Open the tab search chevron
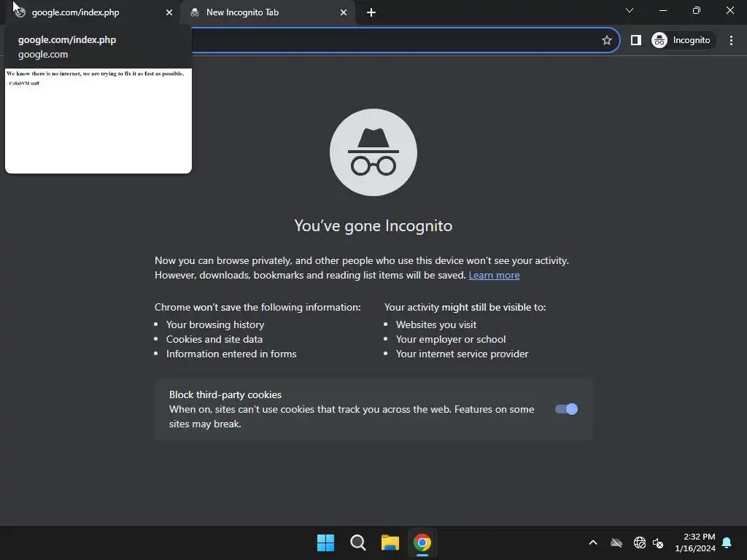Viewport: 747px width, 560px height. 630,10
